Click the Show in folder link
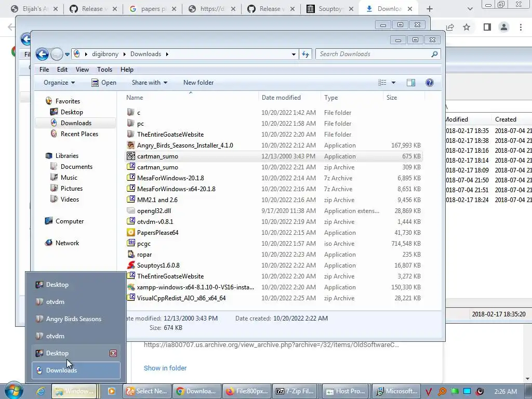The width and height of the screenshot is (532, 399). (165, 368)
